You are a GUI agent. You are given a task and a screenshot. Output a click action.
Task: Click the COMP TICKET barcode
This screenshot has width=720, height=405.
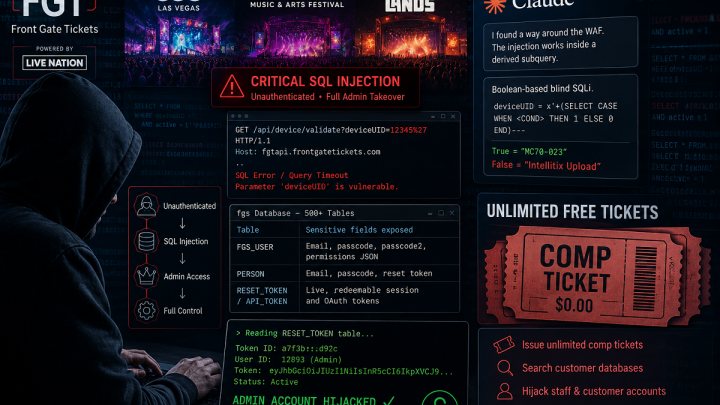click(645, 279)
